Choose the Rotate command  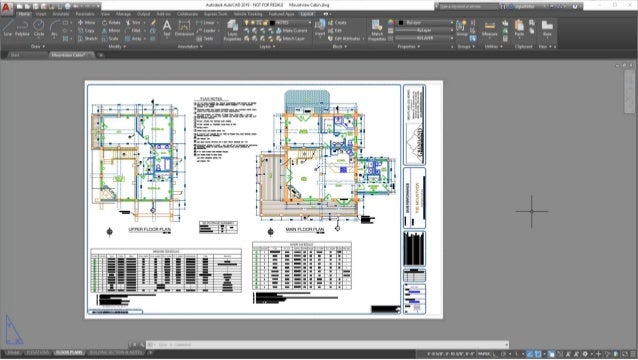(x=111, y=23)
